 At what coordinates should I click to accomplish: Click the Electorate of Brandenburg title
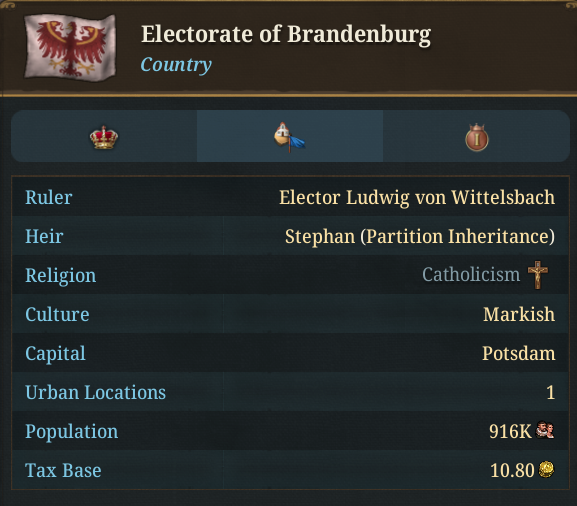(x=286, y=34)
